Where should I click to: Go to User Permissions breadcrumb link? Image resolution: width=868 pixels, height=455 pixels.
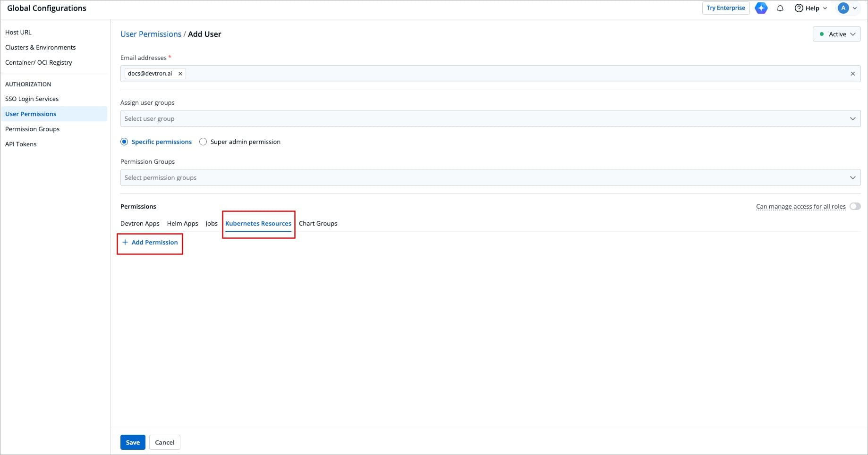click(x=151, y=34)
